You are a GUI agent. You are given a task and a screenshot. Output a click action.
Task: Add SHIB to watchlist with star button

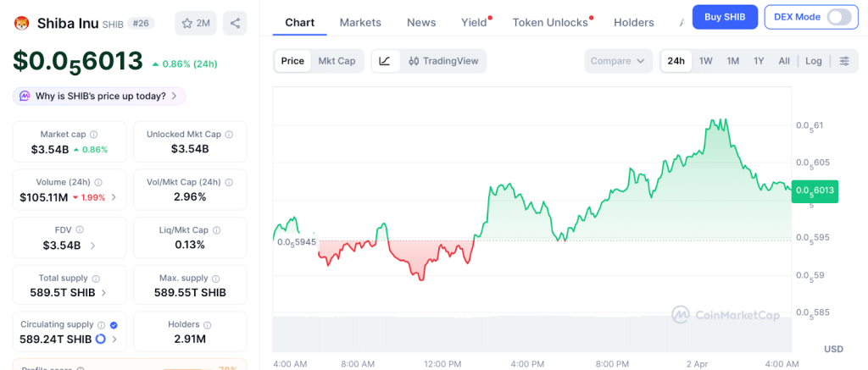(x=196, y=23)
